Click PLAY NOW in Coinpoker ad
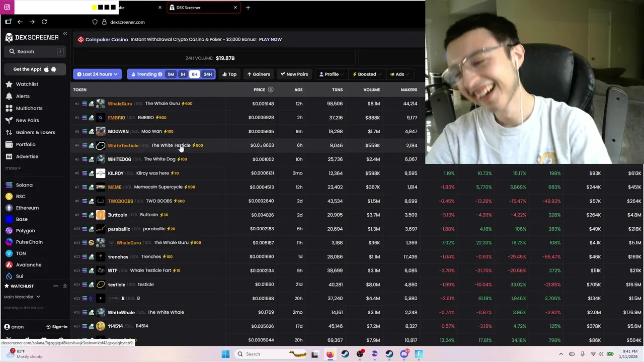The width and height of the screenshot is (644, 362). click(x=270, y=39)
